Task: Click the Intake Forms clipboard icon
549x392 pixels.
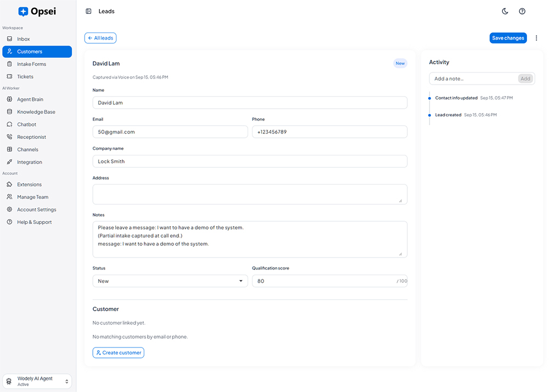Action: pyautogui.click(x=9, y=64)
